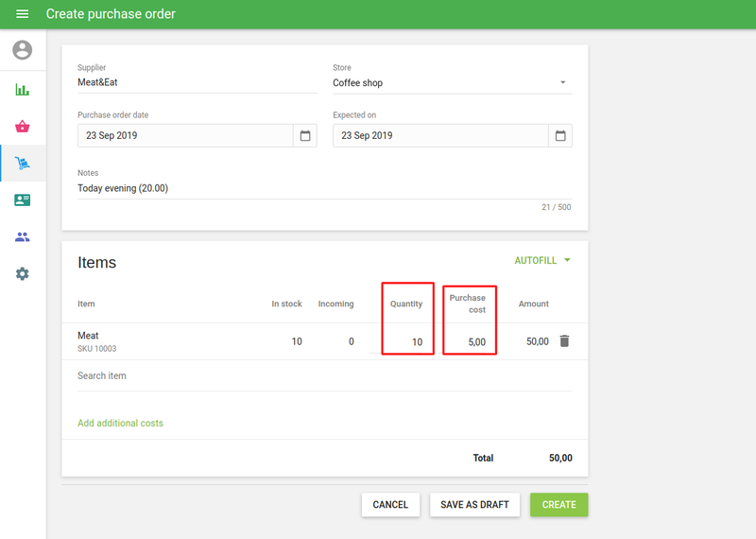This screenshot has width=756, height=539.
Task: Click the Create button
Action: pyautogui.click(x=558, y=505)
